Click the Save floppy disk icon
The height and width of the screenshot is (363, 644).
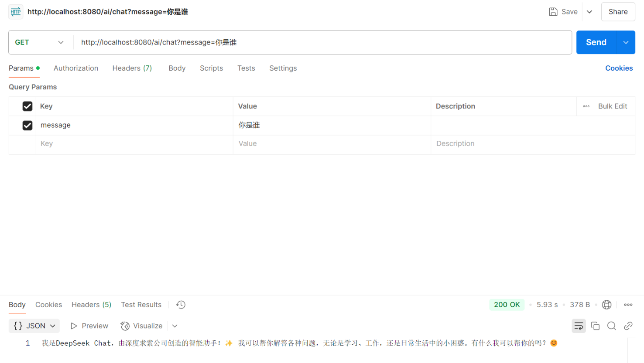[x=553, y=12]
